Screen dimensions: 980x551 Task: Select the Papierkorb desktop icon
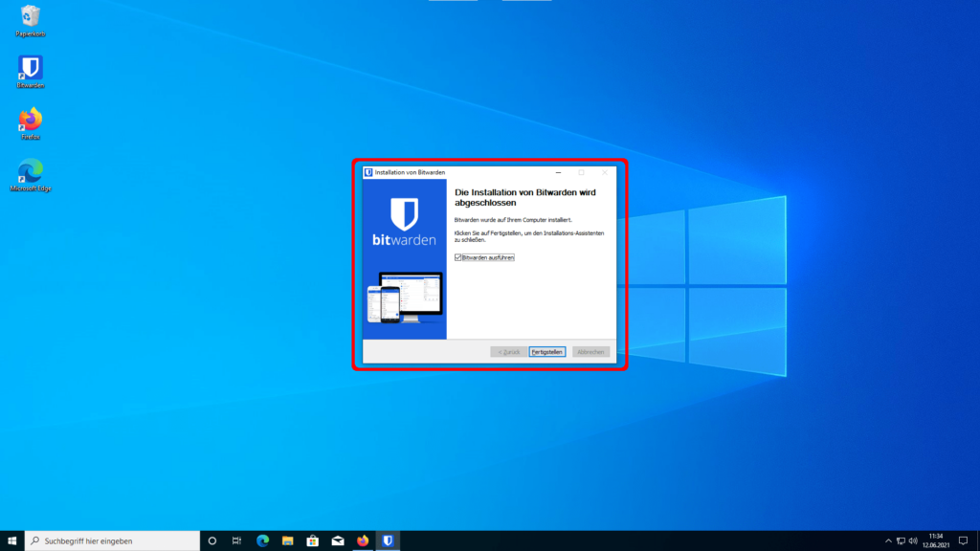pyautogui.click(x=31, y=18)
